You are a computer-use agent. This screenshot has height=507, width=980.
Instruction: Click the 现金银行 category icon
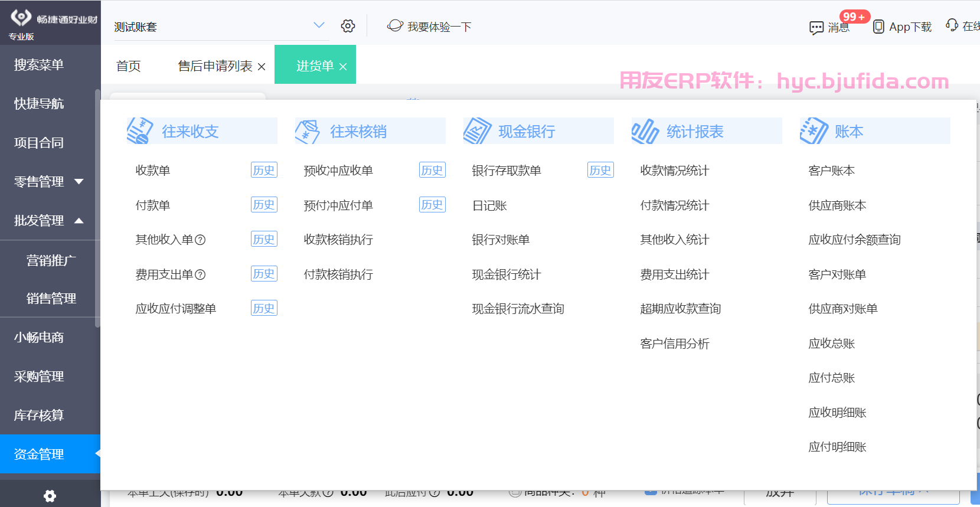tap(477, 131)
